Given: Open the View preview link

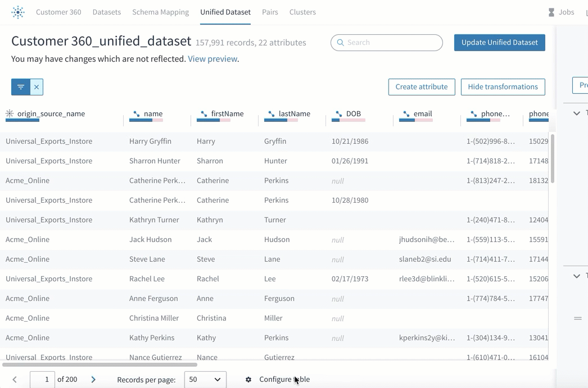Looking at the screenshot, I should pos(212,59).
